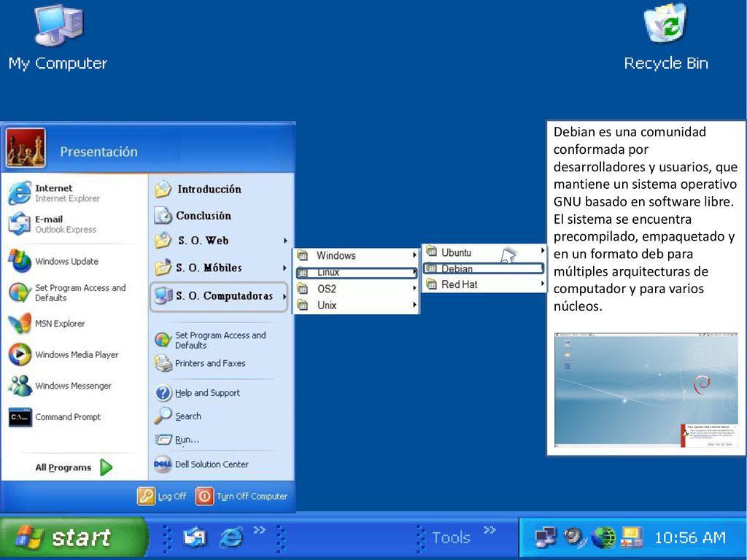Select the Red Hat menu entry

tap(484, 284)
